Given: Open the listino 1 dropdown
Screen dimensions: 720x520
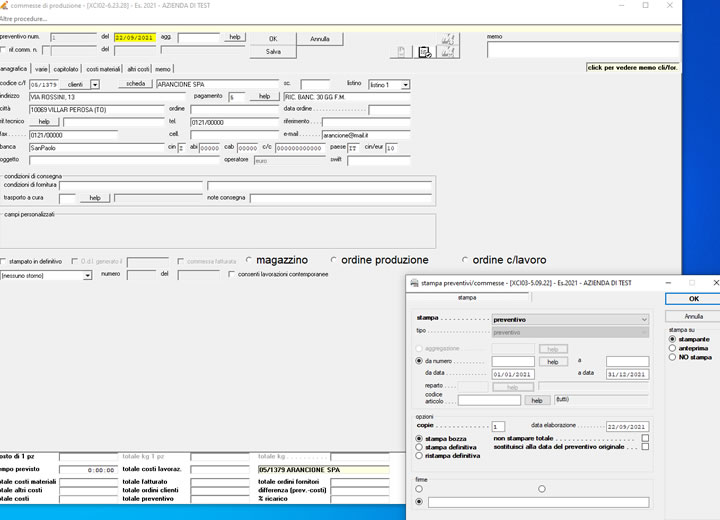Looking at the screenshot, I should pos(405,85).
